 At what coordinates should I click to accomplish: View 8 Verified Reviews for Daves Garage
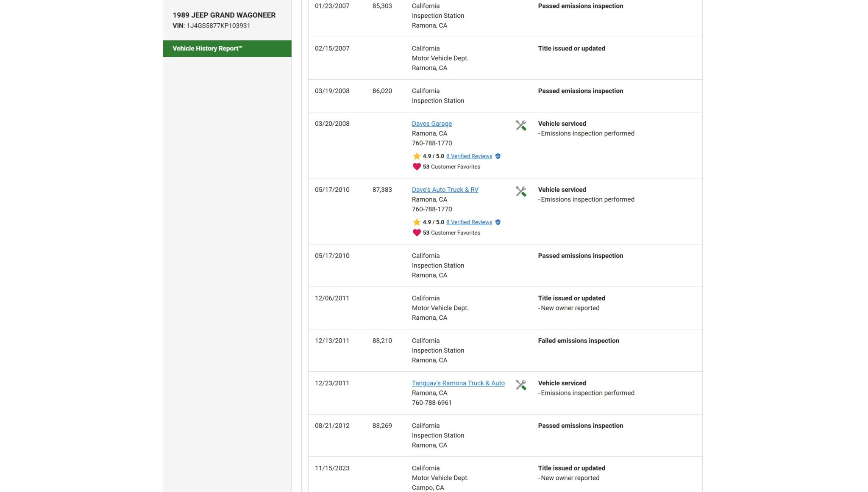click(469, 156)
